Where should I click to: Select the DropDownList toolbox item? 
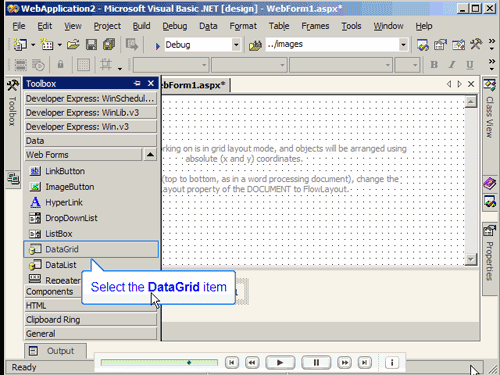(91, 218)
